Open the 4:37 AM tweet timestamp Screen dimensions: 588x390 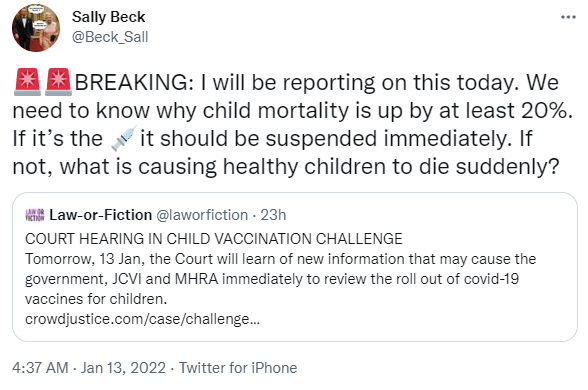coord(40,368)
